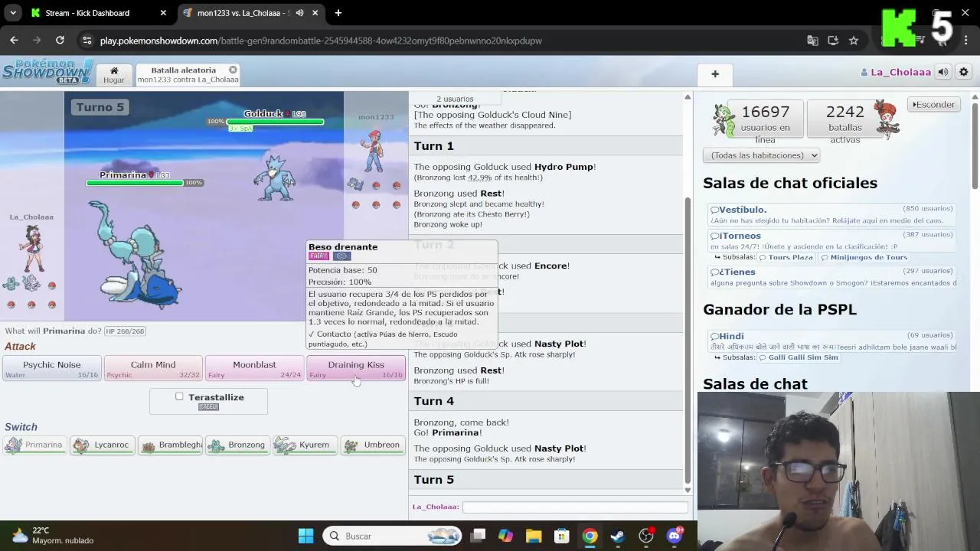Viewport: 980px width, 551px height.
Task: Use the move Psychic Noise
Action: tap(51, 368)
